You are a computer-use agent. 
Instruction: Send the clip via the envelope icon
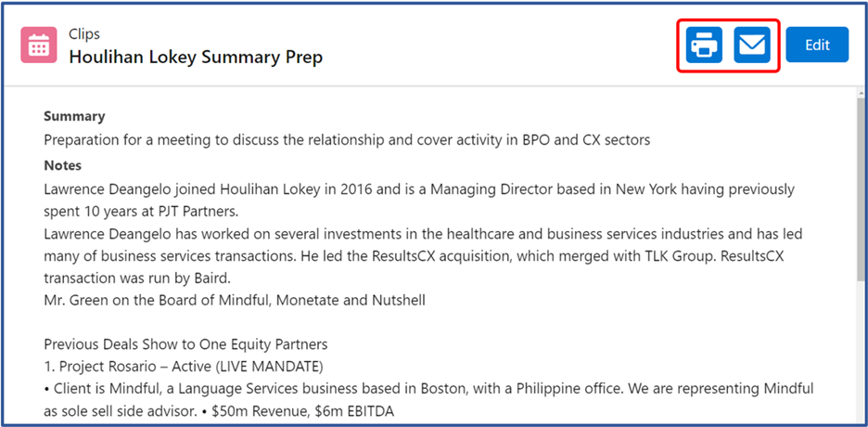[752, 45]
